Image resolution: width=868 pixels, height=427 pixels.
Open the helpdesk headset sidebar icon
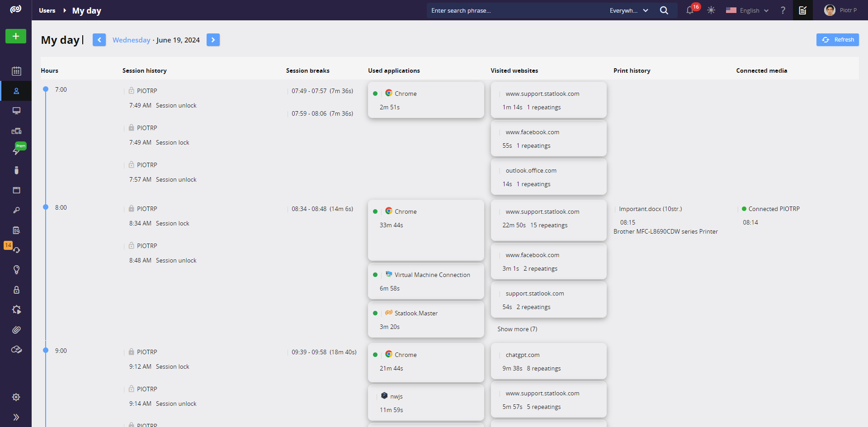17,250
